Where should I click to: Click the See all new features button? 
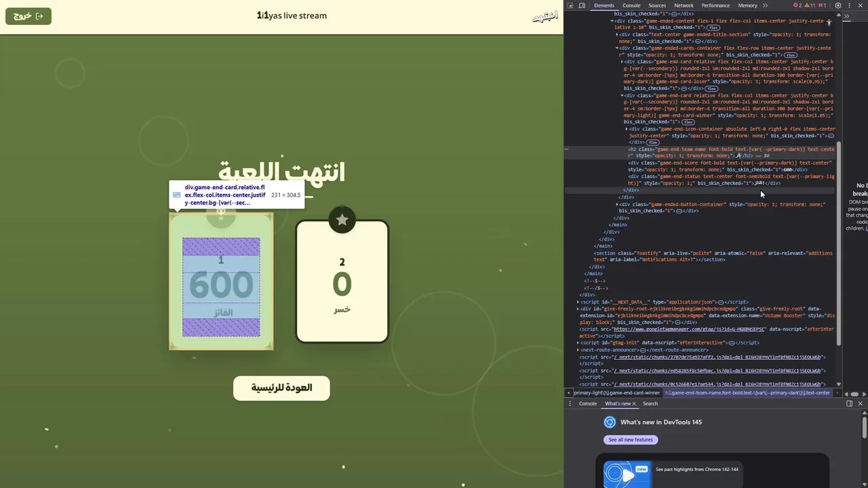pyautogui.click(x=631, y=440)
